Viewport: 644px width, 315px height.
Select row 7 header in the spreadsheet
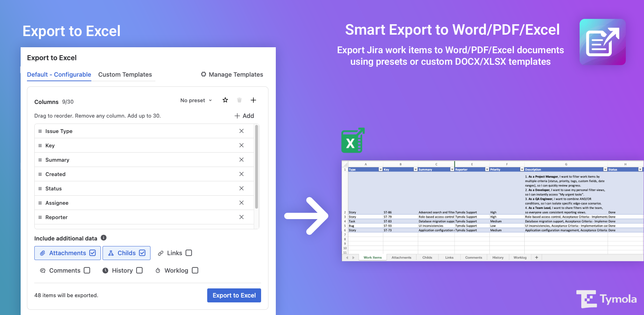point(345,235)
